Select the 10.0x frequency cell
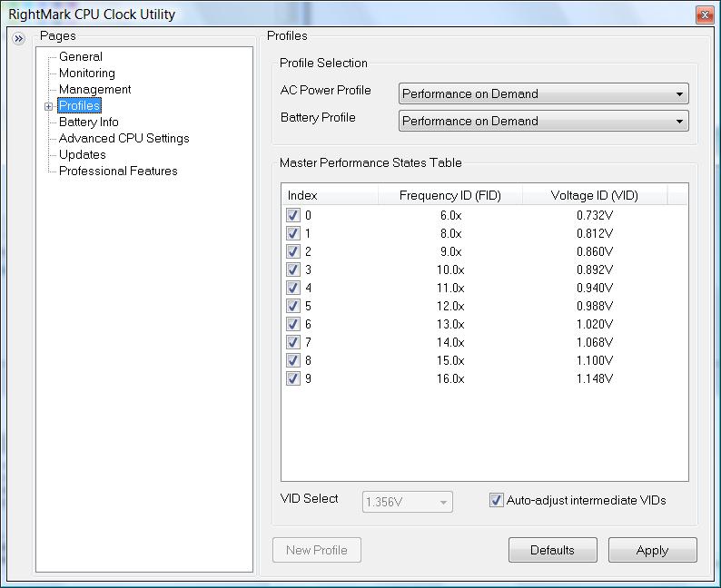This screenshot has height=588, width=721. coord(450,269)
